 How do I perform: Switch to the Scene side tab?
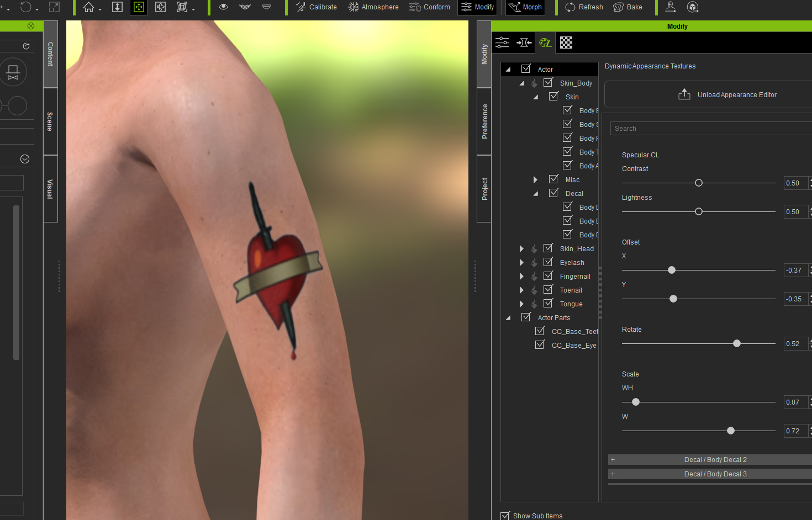click(50, 121)
